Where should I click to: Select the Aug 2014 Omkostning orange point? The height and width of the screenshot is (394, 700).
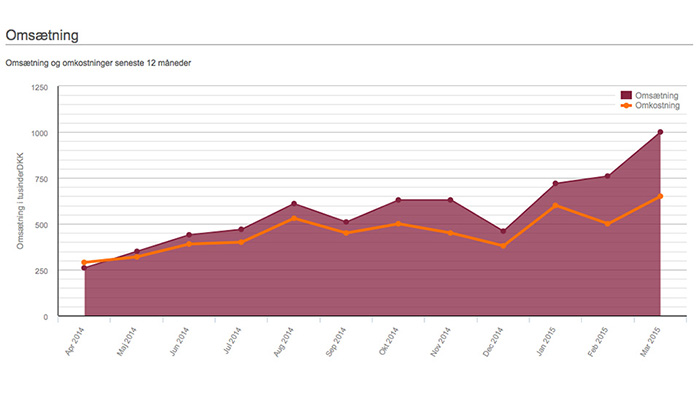tap(294, 218)
